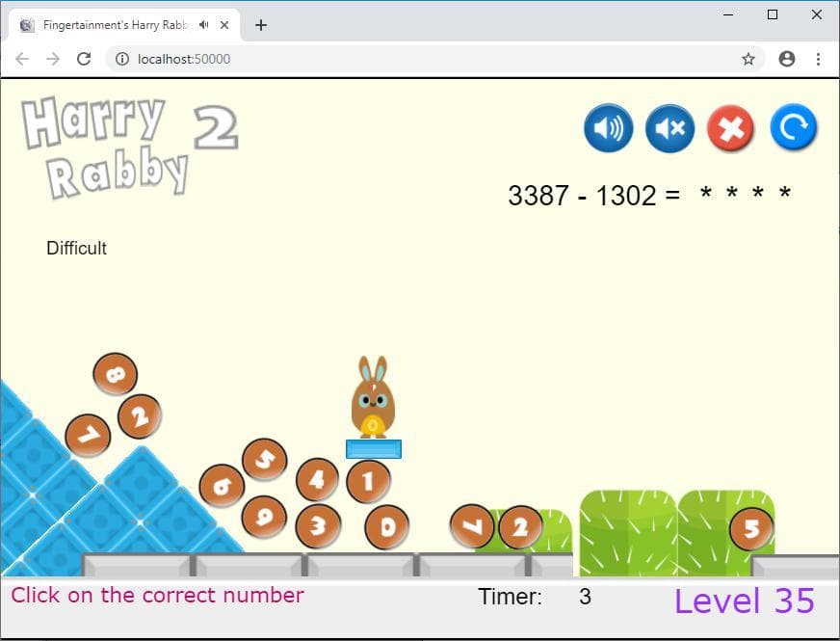Open the browser profile menu
Image resolution: width=840 pixels, height=641 pixels.
click(786, 59)
